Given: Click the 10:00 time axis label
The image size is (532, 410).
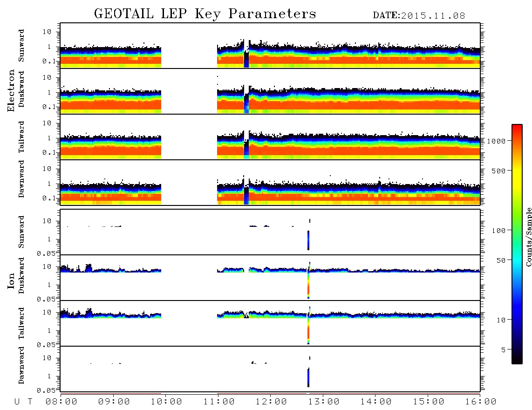Looking at the screenshot, I should 167,402.
